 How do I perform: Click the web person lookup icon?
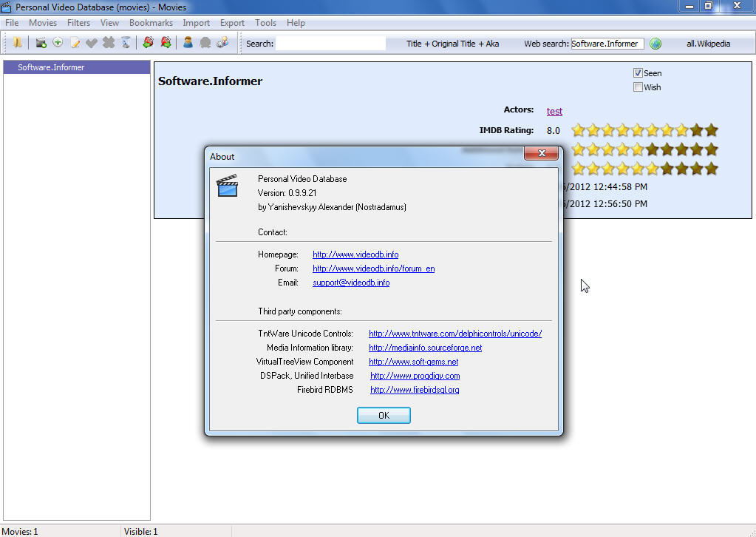click(222, 42)
